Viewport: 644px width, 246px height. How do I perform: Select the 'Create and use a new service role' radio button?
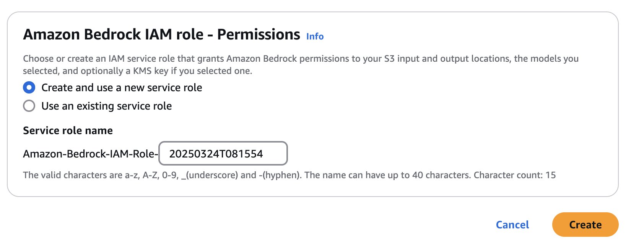click(29, 87)
